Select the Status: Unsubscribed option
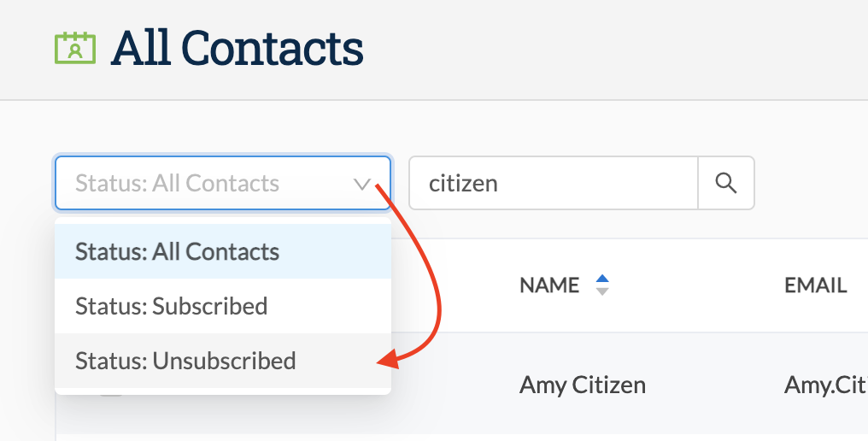 point(222,360)
